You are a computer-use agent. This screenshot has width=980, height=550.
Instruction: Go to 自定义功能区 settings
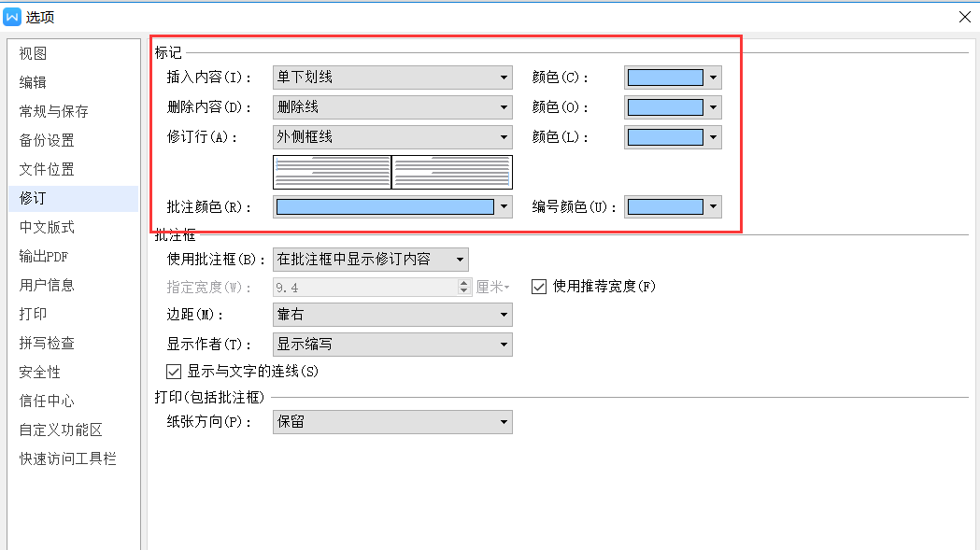(61, 430)
